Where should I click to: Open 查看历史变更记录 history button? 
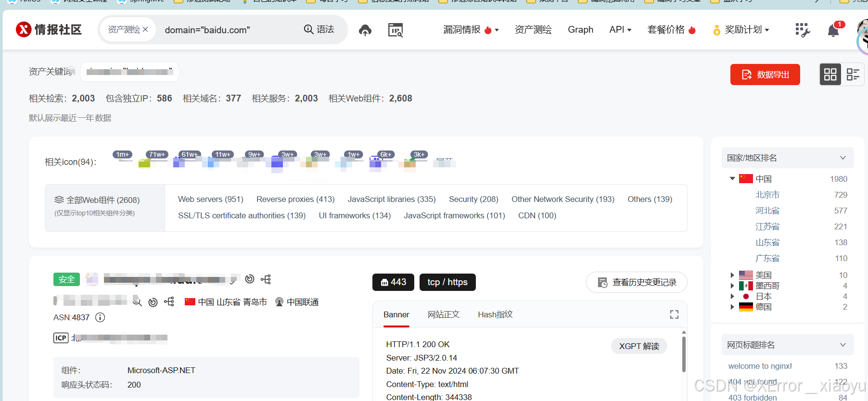(x=637, y=282)
